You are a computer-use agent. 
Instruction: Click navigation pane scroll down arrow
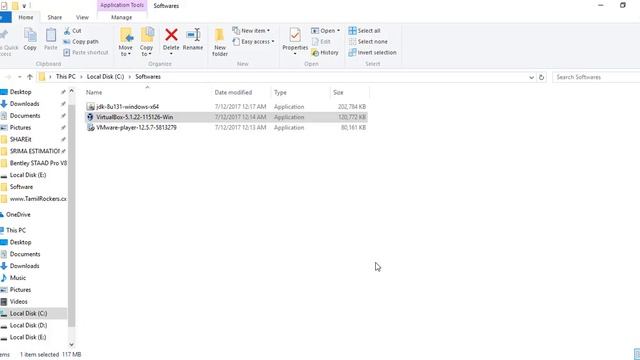pyautogui.click(x=71, y=344)
